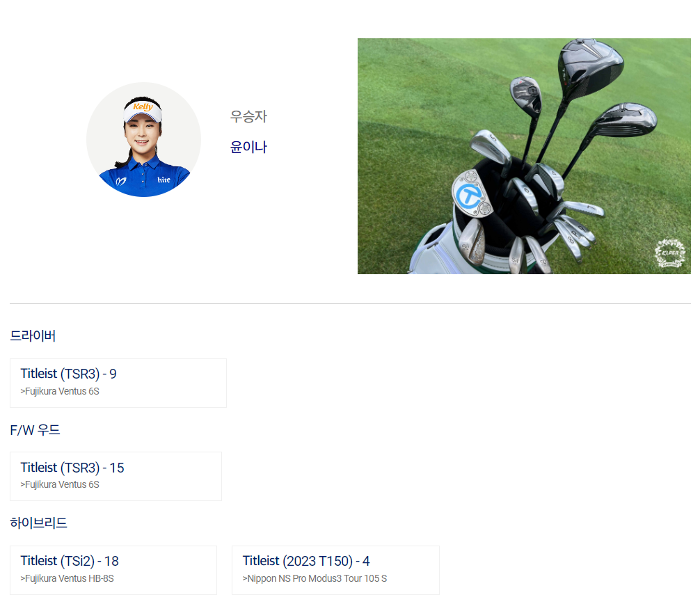Click Nippon NS Pro Modus3 Tour 105 S text
This screenshot has width=700, height=595.
coord(315,578)
